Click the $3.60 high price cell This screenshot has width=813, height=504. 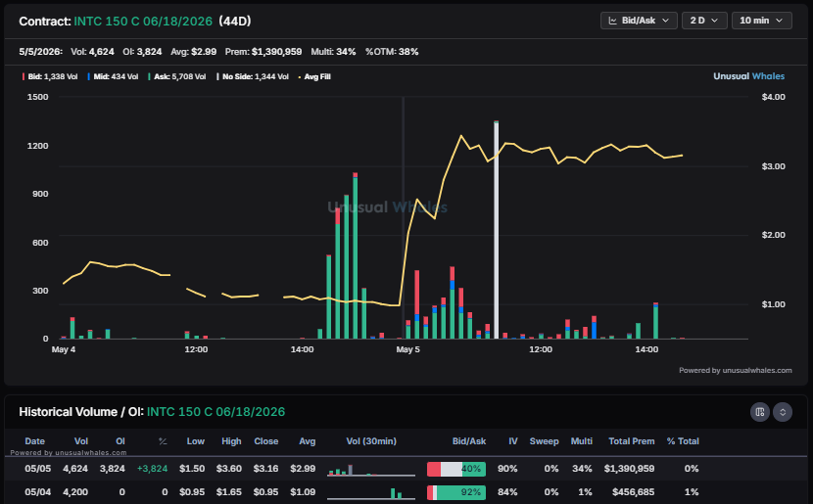(228, 469)
